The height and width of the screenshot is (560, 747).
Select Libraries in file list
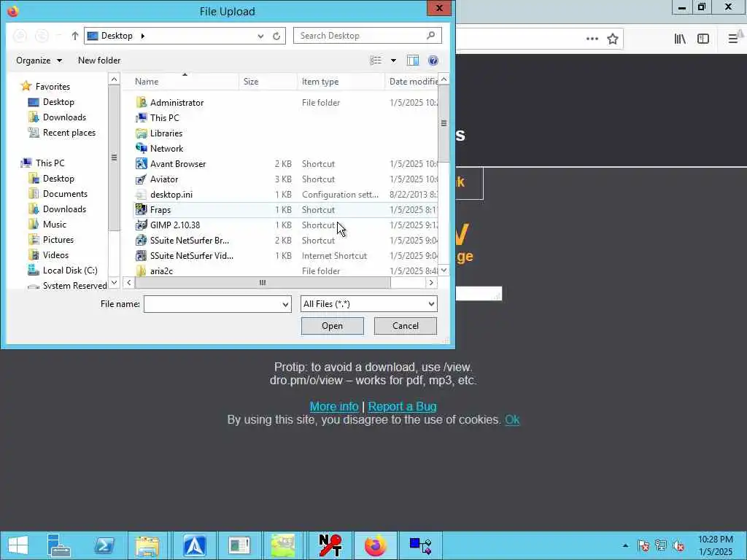click(x=285, y=133)
